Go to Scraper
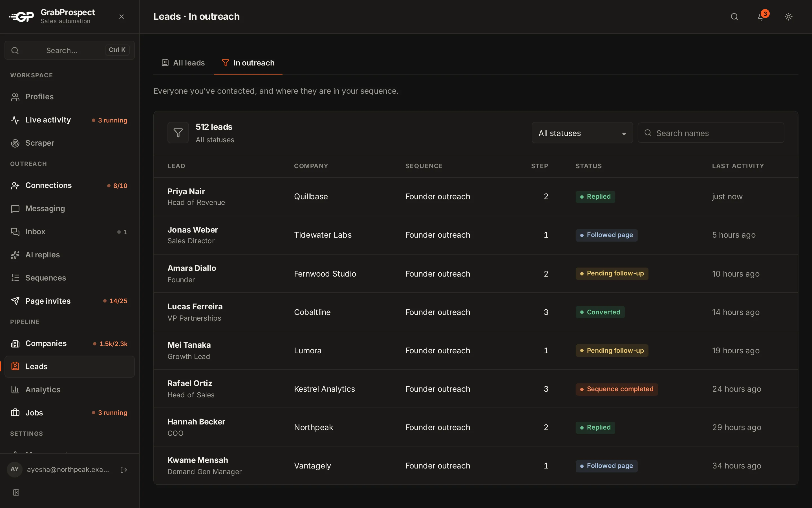The width and height of the screenshot is (812, 508). [69, 143]
